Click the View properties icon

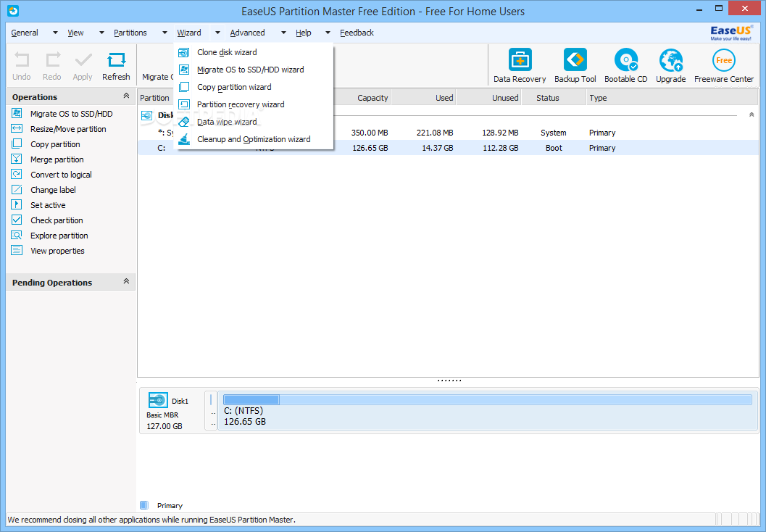[x=17, y=250]
